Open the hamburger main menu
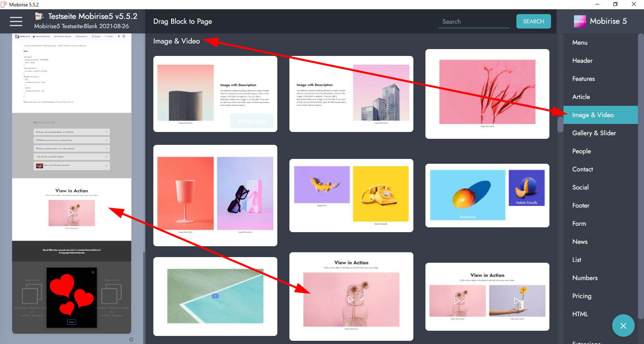Screen dimensions: 644x344 coord(16,21)
